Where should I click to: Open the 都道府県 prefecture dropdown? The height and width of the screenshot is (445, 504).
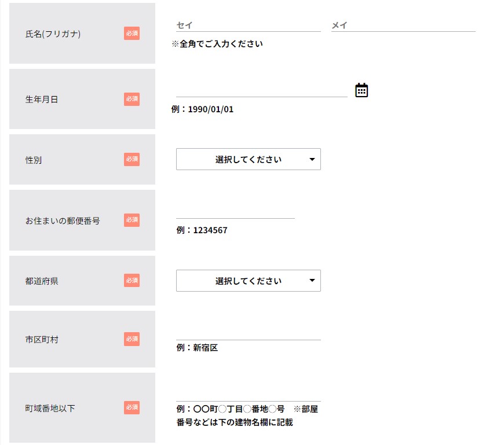[x=248, y=281]
